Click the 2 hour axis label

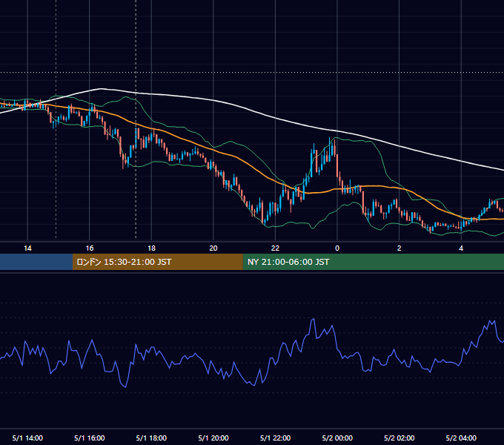click(x=399, y=248)
